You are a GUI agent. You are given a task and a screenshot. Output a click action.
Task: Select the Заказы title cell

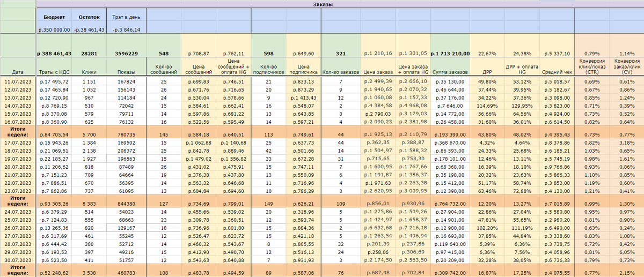pyautogui.click(x=322, y=4)
